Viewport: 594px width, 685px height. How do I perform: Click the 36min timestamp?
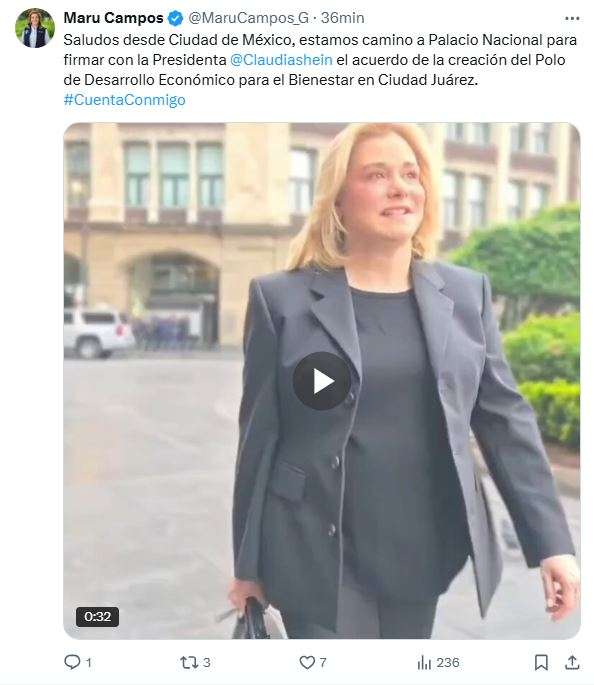click(x=342, y=18)
